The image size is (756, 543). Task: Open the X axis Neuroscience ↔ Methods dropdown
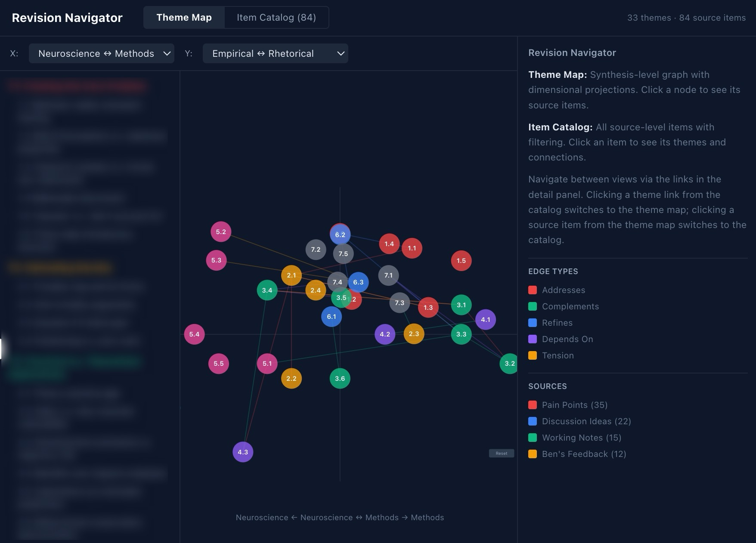tap(102, 54)
